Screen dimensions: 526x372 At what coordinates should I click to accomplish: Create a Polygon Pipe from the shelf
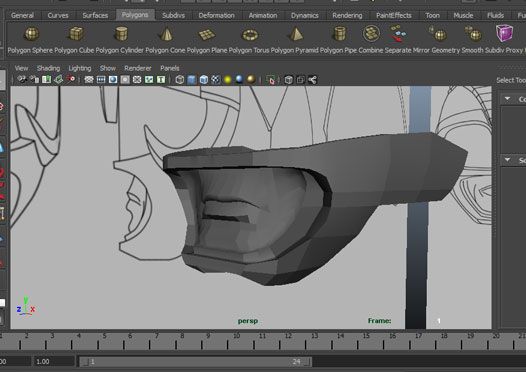(339, 34)
